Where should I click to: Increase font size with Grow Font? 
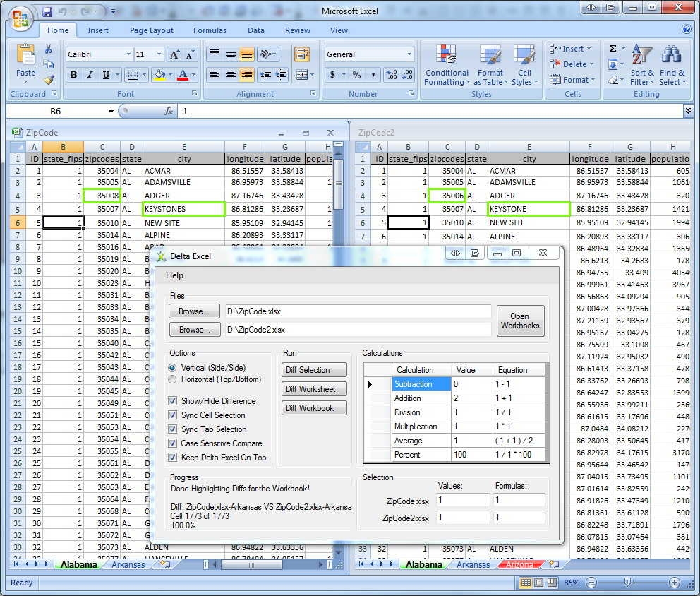point(174,54)
